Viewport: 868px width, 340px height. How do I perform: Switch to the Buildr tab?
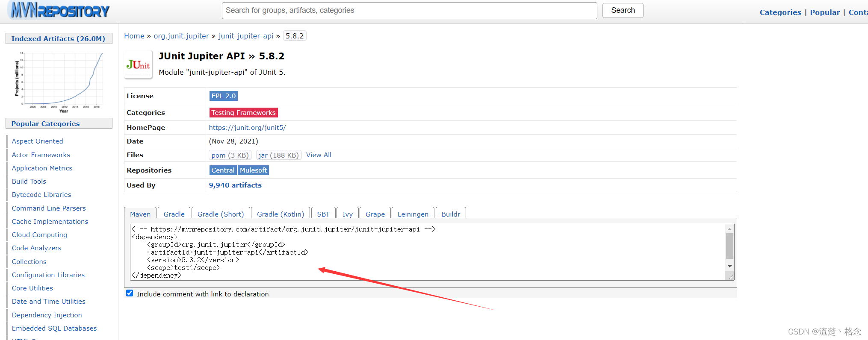point(451,214)
